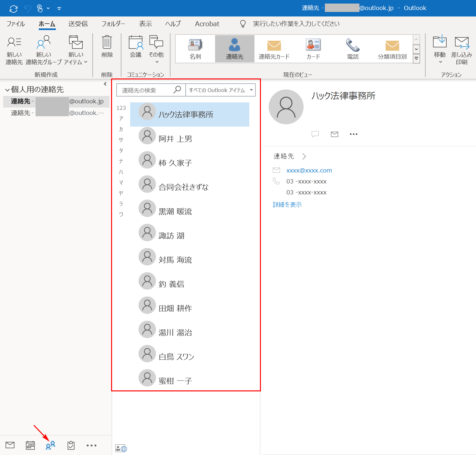Open the 送受信 ribbon tab
Image resolution: width=476 pixels, height=455 pixels.
(x=78, y=24)
